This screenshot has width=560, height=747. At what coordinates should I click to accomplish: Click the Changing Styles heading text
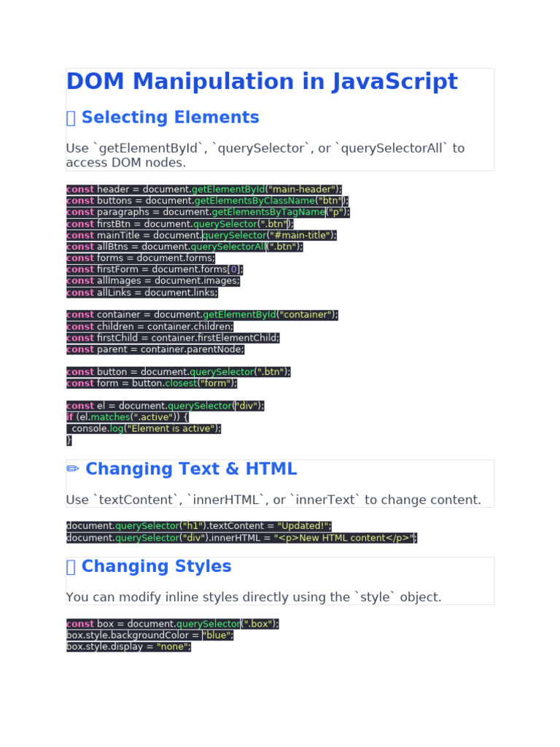156,567
